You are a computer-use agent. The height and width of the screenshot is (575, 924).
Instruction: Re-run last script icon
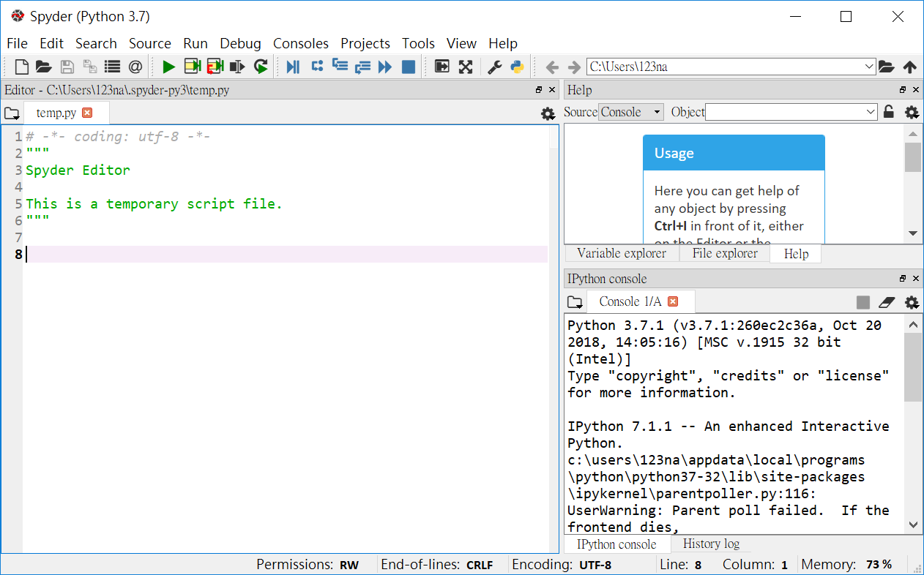(261, 67)
